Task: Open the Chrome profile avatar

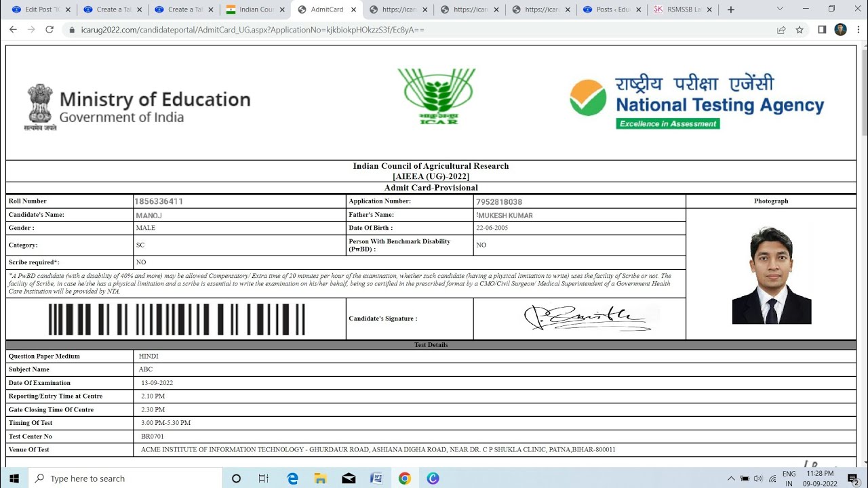Action: (x=840, y=30)
